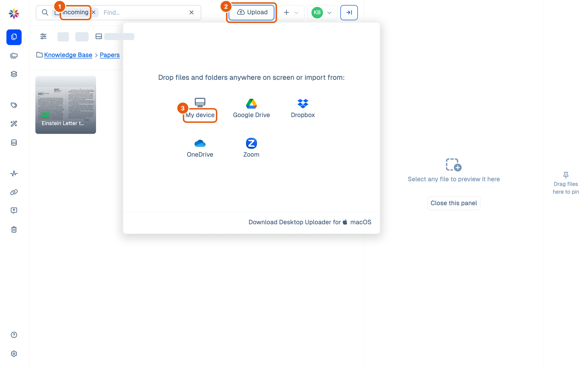The height and width of the screenshot is (368, 588).
Task: Open the activity pulse icon in sidebar
Action: (14, 173)
